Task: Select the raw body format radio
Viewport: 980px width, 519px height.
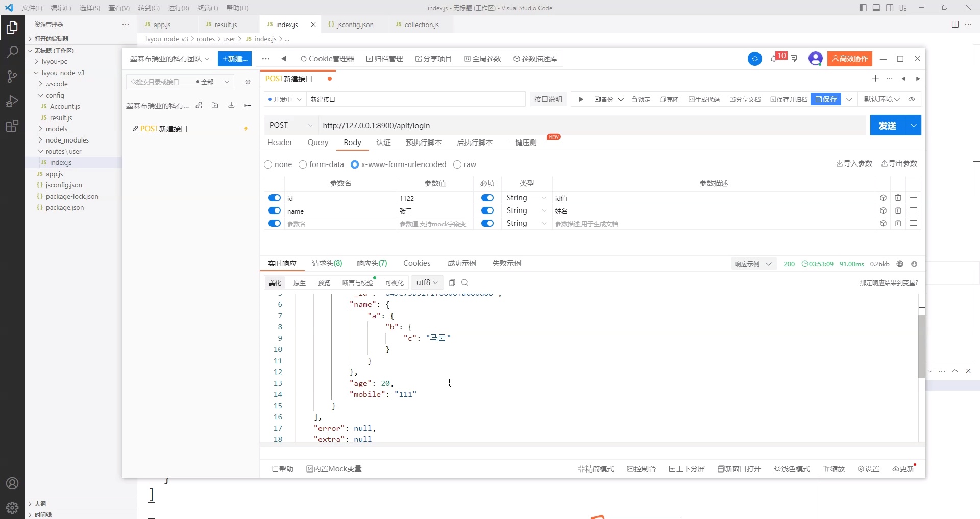Action: coord(457,164)
